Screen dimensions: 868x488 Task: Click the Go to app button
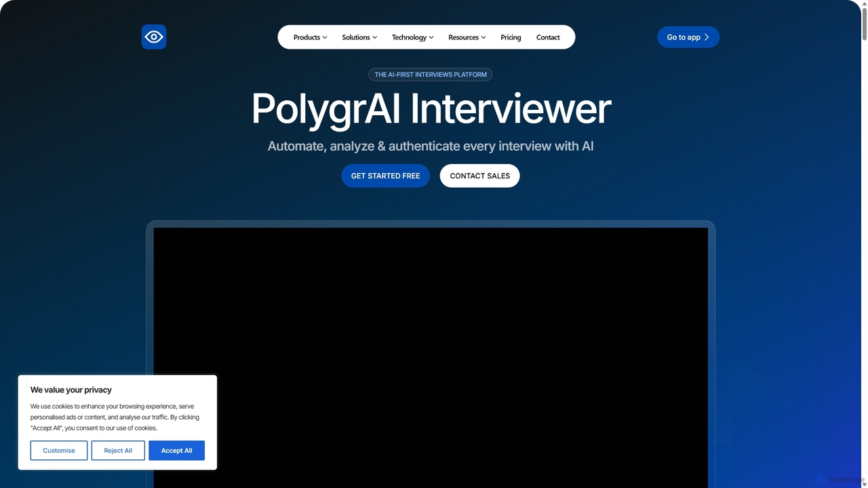(x=688, y=37)
